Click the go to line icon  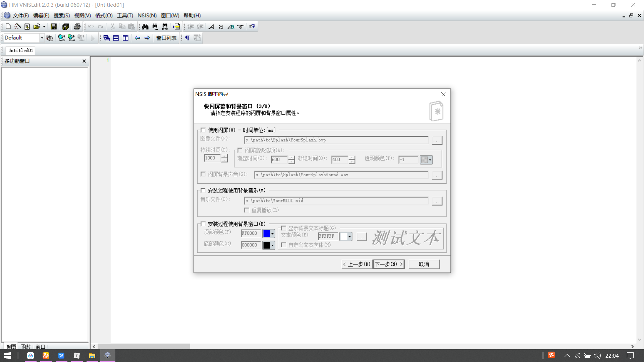(x=176, y=26)
